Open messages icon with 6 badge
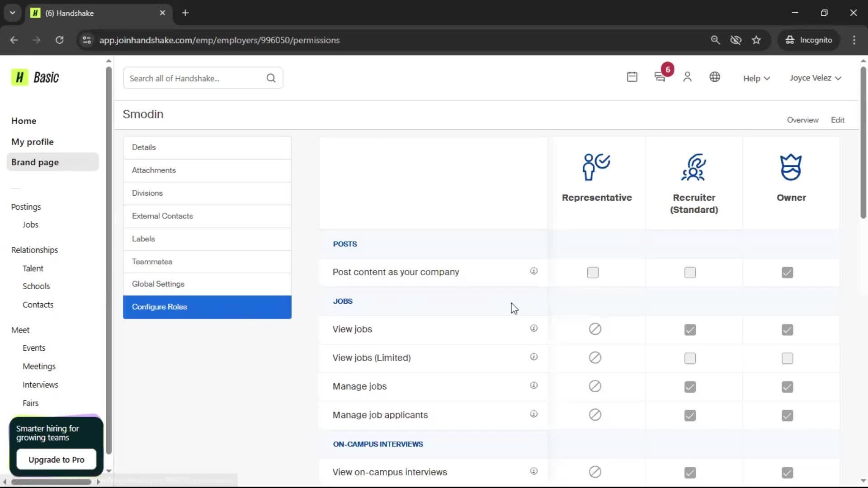The height and width of the screenshot is (488, 868). coord(660,77)
